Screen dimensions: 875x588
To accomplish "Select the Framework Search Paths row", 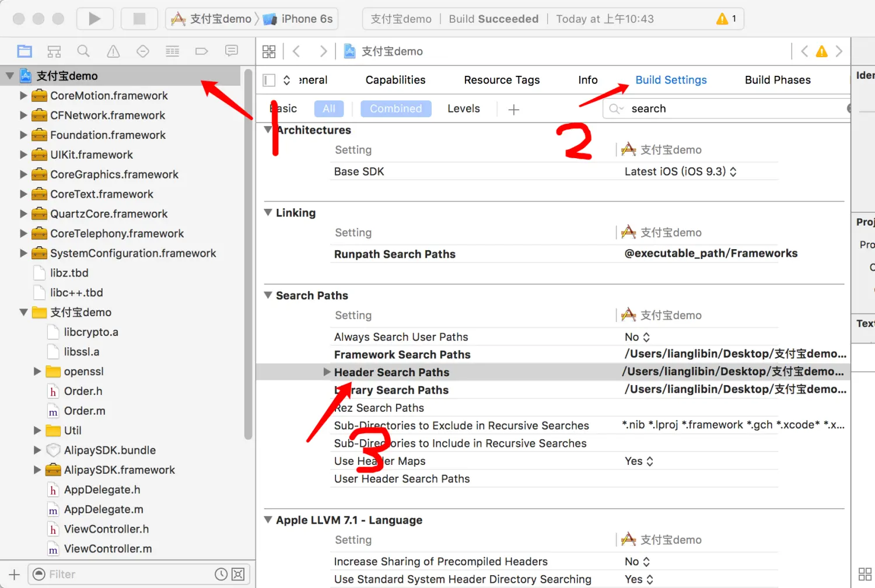I will 554,355.
